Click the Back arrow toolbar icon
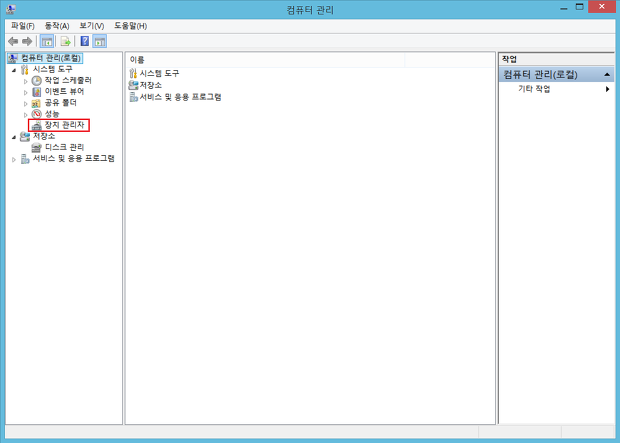Viewport: 620px width, 443px height. point(13,41)
